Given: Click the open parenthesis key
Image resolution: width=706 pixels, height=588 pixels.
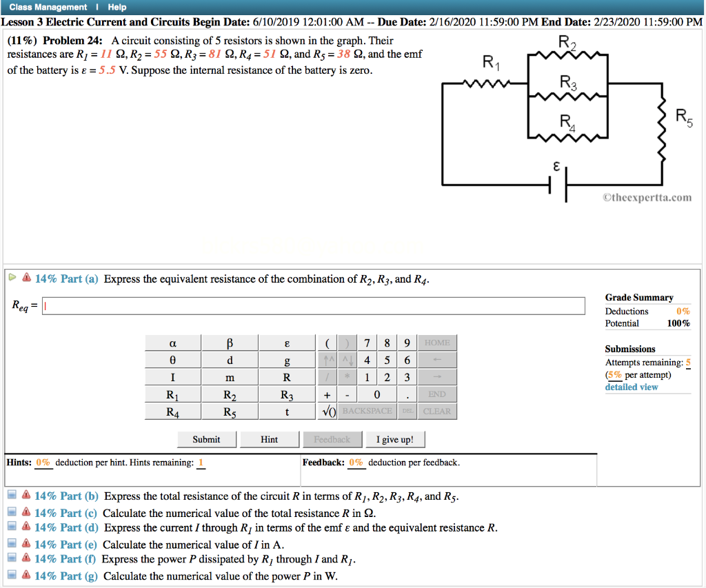Looking at the screenshot, I should click(326, 343).
